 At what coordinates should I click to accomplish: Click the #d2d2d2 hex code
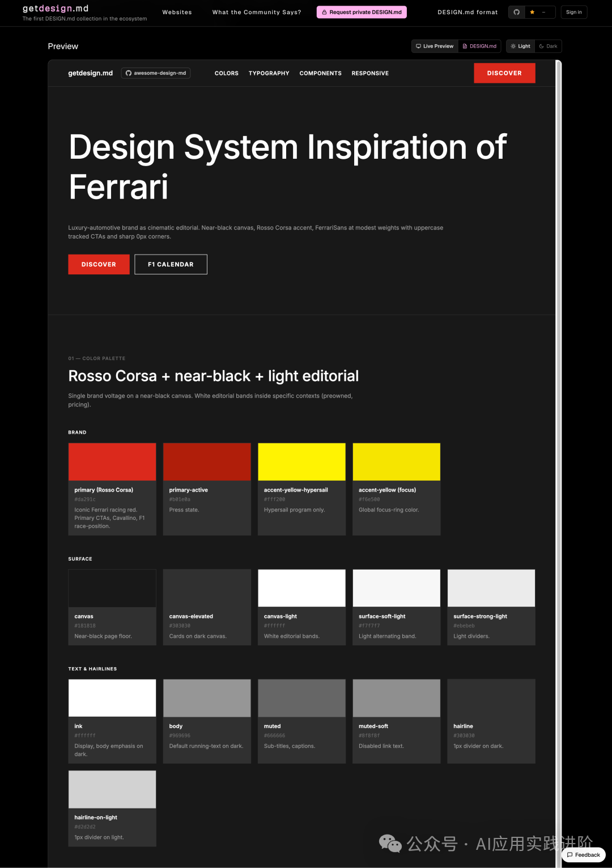85,827
